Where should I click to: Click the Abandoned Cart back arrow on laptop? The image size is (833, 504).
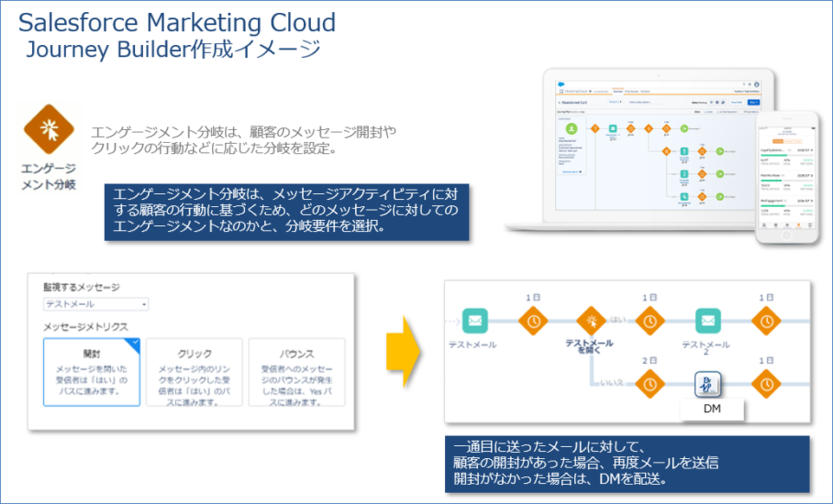(559, 102)
